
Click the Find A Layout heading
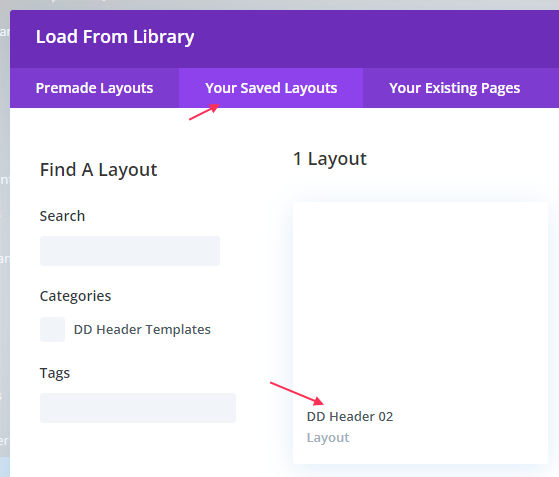click(98, 170)
